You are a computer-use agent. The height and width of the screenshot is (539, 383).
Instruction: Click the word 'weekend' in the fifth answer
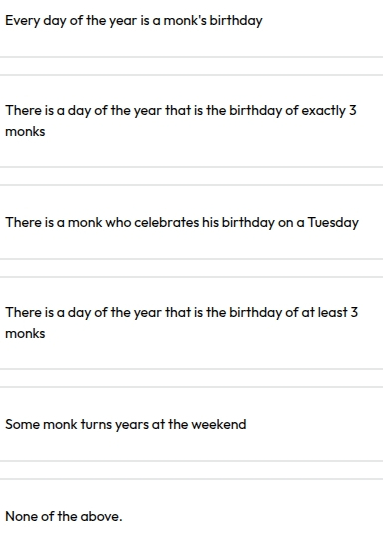219,424
